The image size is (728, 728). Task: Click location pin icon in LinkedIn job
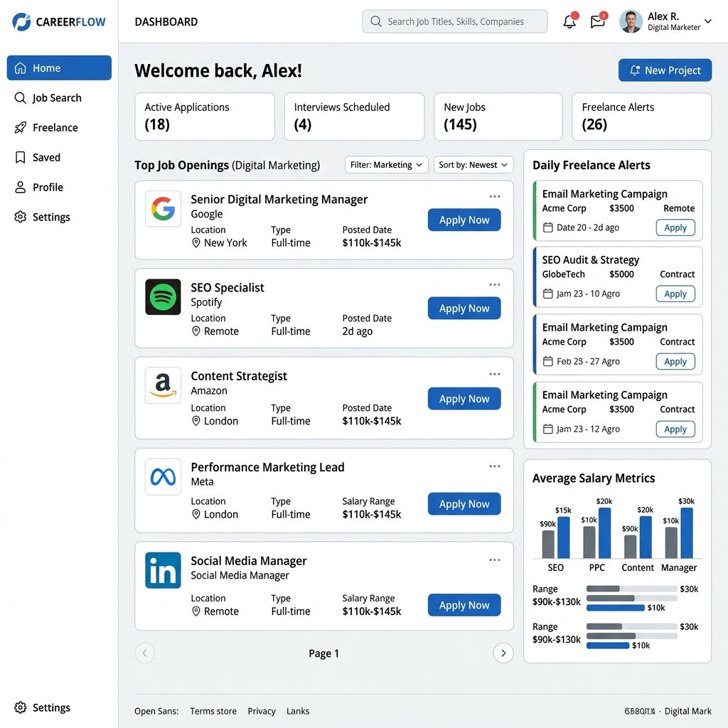pyautogui.click(x=196, y=611)
